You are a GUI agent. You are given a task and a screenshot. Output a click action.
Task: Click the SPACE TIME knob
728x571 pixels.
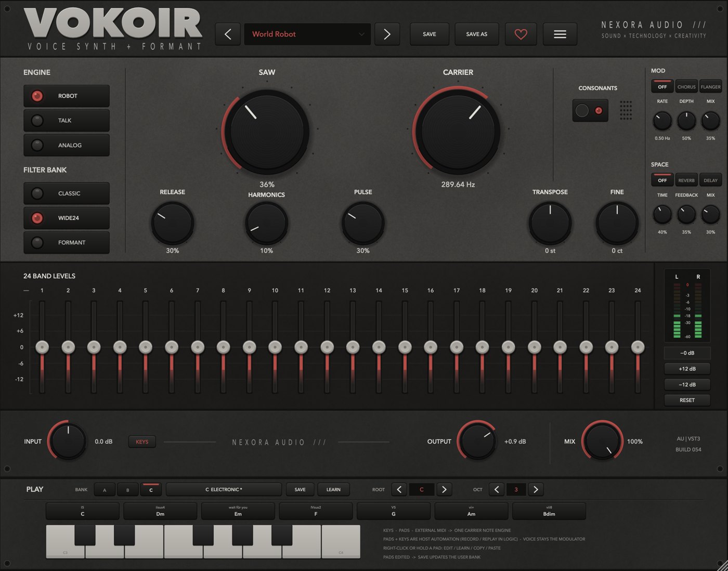tap(662, 214)
